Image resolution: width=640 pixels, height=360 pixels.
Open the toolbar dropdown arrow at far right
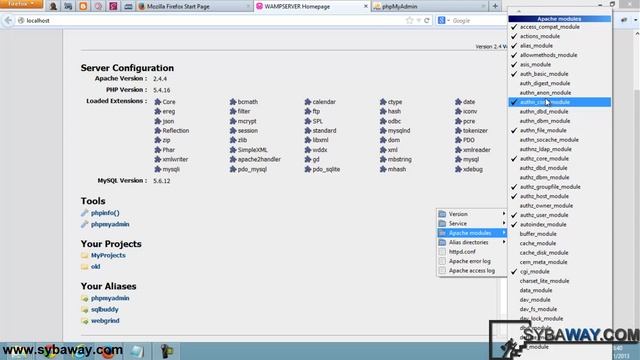point(636,20)
